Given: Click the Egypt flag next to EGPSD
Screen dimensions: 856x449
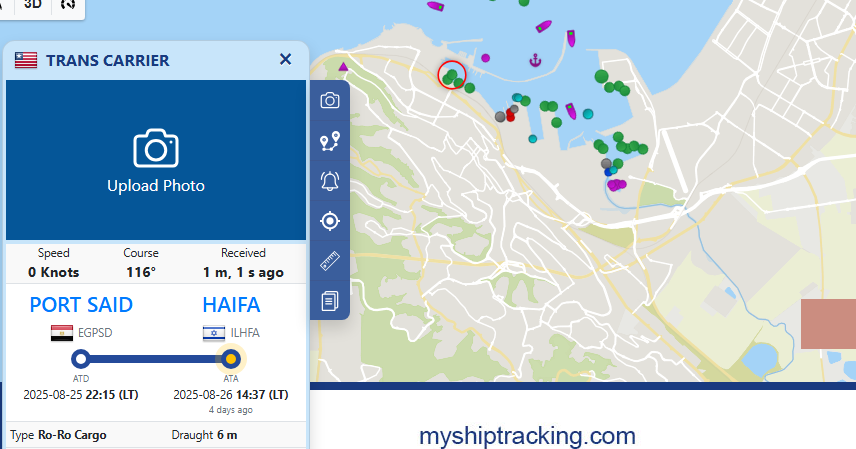Looking at the screenshot, I should tap(62, 333).
